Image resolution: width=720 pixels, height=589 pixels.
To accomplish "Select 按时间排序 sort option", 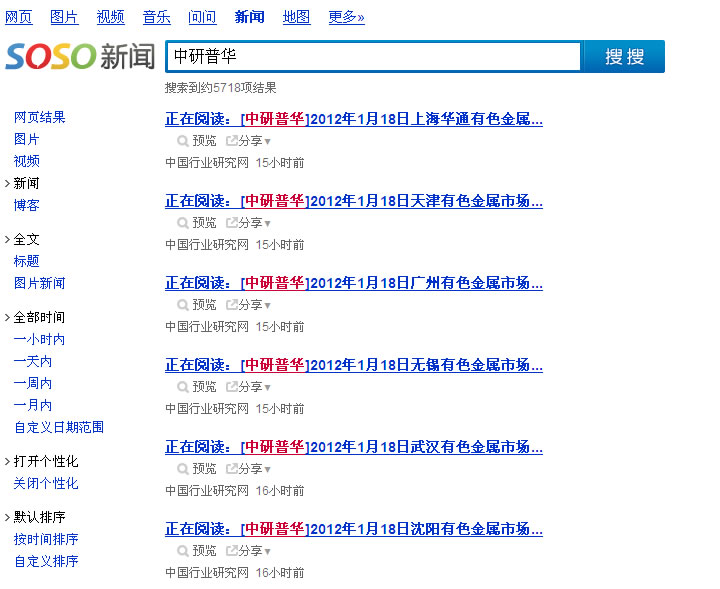I will pyautogui.click(x=46, y=539).
